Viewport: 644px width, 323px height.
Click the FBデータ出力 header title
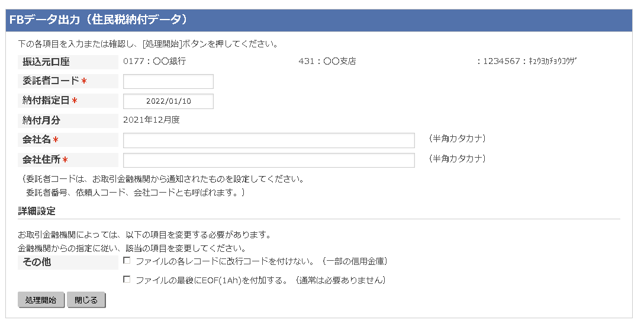[98, 20]
